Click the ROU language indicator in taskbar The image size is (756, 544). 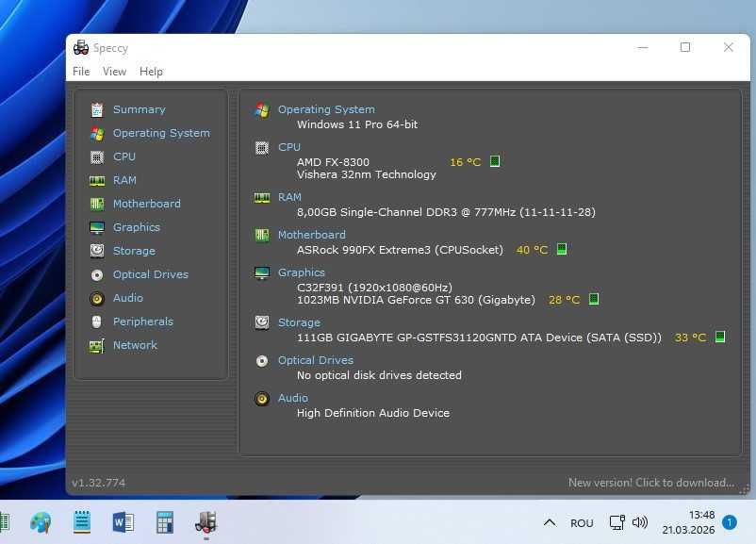click(582, 523)
